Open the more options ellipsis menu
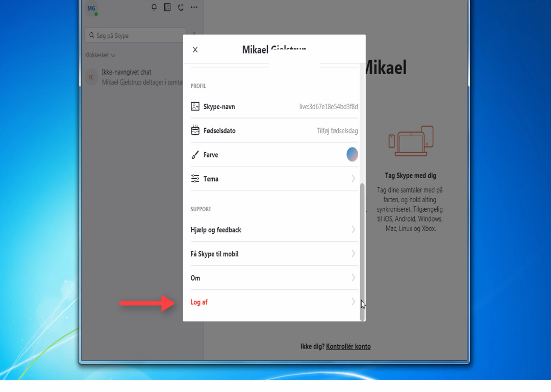The image size is (551, 392). coord(194,7)
